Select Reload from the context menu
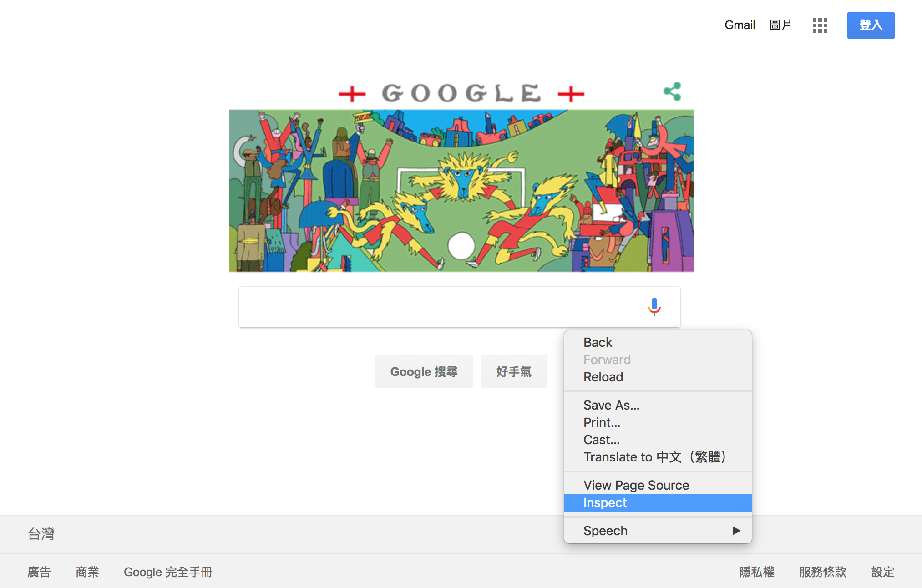The width and height of the screenshot is (922, 588). (x=603, y=377)
